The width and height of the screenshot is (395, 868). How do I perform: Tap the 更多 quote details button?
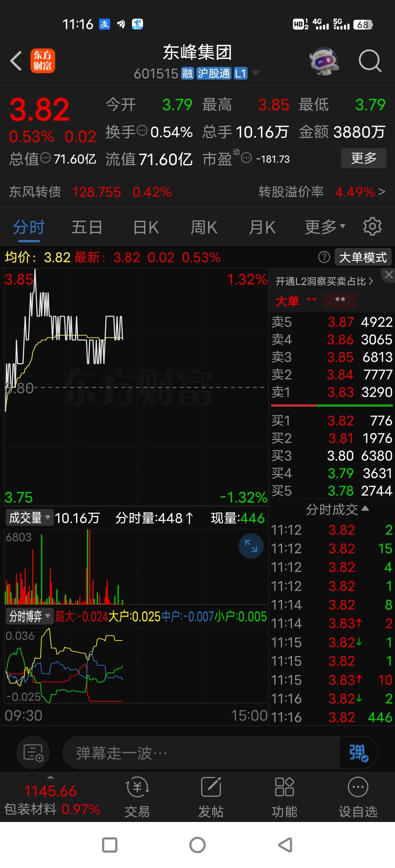[364, 158]
